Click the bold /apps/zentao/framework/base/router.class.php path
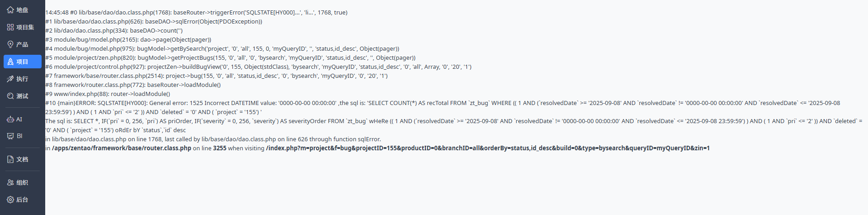This screenshot has width=868, height=215. tap(122, 148)
